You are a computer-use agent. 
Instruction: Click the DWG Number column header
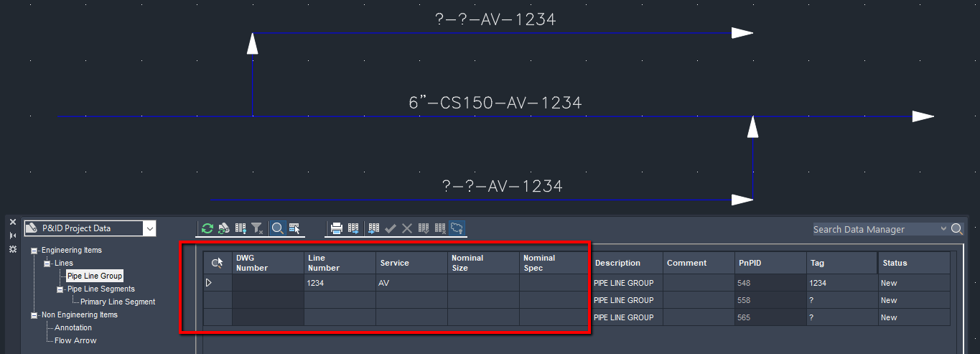click(268, 263)
